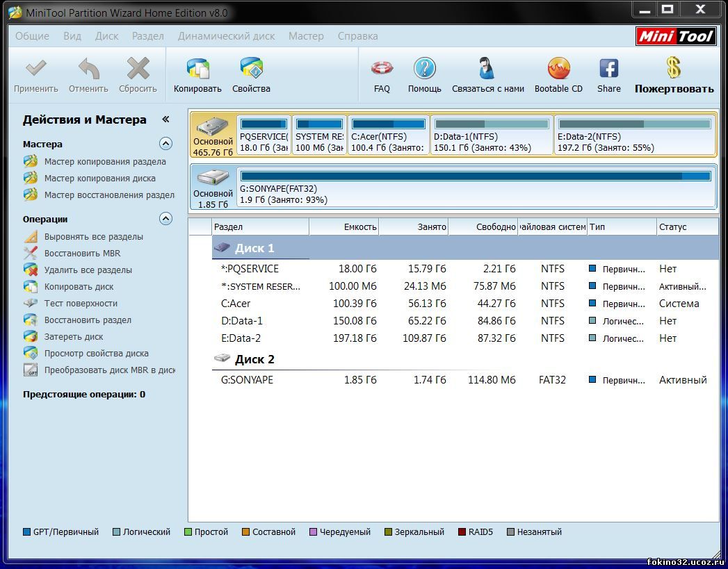Open the Общие menu

point(32,35)
